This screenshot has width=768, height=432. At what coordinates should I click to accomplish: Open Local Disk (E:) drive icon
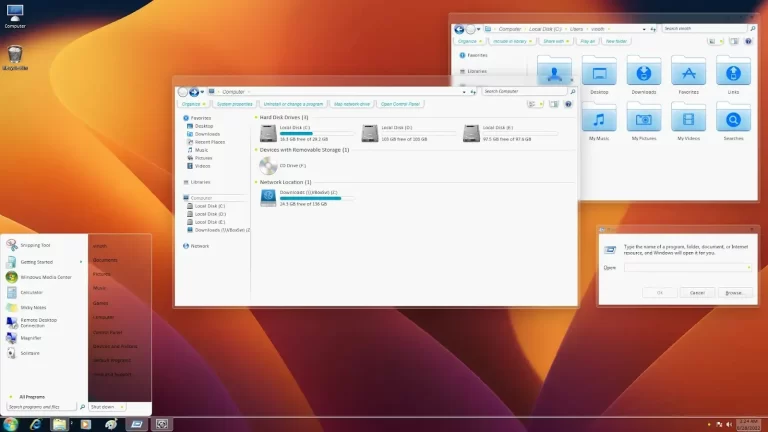coord(471,133)
